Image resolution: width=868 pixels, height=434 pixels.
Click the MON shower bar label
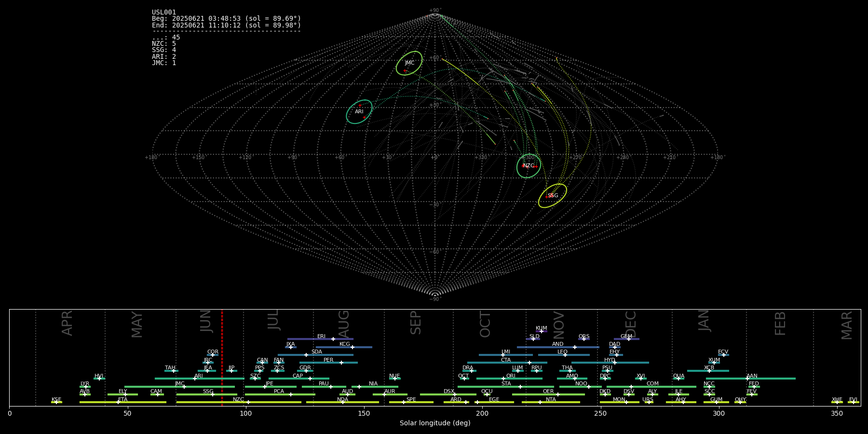(x=619, y=399)
